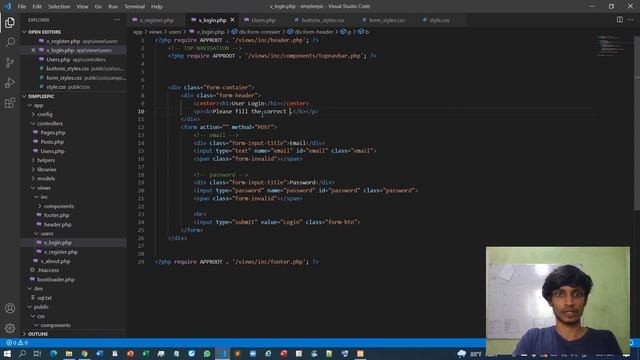The width and height of the screenshot is (640, 360).
Task: Open the View menu
Action: point(82,7)
